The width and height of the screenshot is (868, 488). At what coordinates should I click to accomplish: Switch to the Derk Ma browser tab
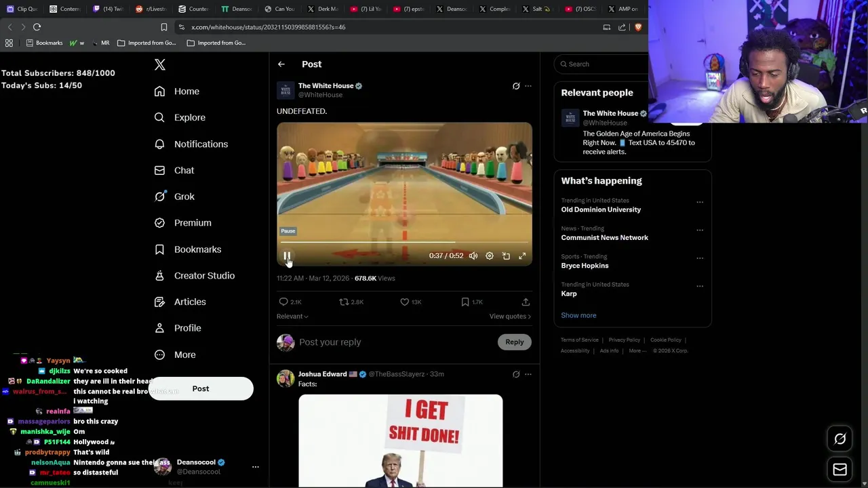[x=322, y=9]
